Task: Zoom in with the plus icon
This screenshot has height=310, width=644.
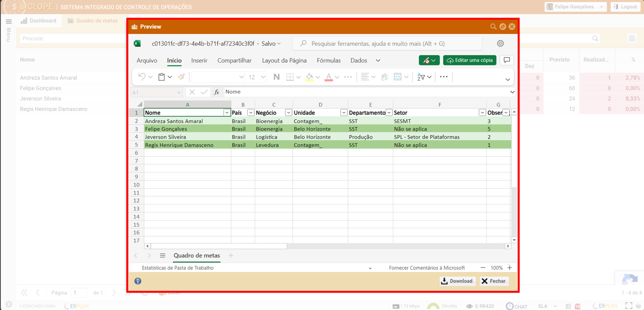Action: click(510, 268)
